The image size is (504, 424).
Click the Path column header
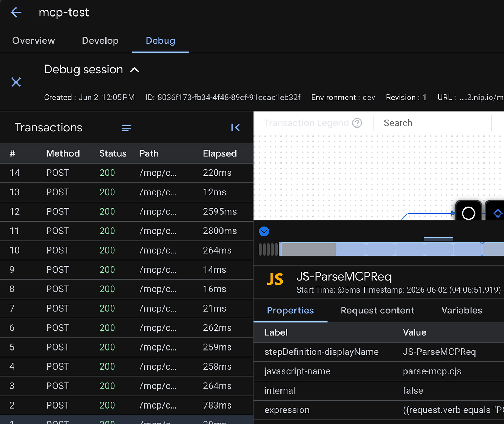149,153
